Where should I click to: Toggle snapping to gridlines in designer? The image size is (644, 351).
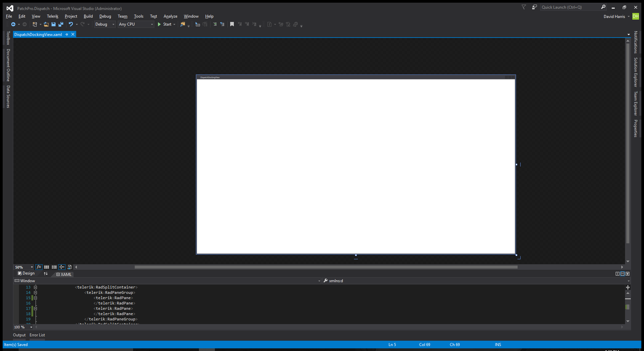[x=54, y=267]
